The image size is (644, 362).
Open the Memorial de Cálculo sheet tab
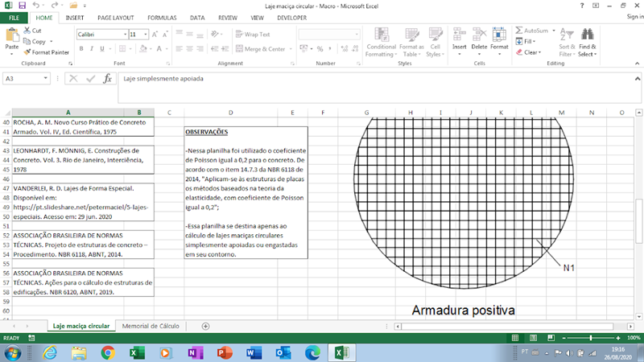[151, 326]
